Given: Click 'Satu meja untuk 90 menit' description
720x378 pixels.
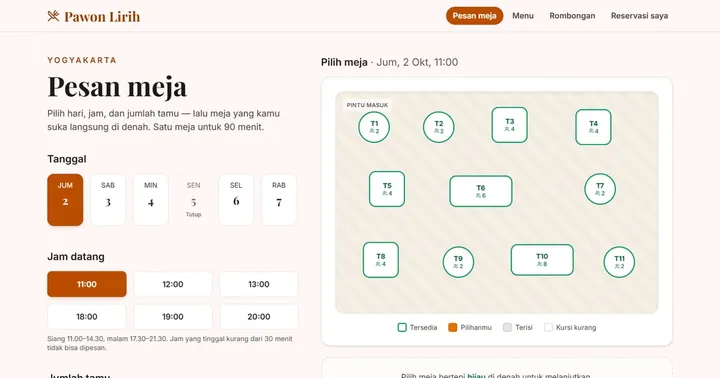Looking at the screenshot, I should [208, 127].
